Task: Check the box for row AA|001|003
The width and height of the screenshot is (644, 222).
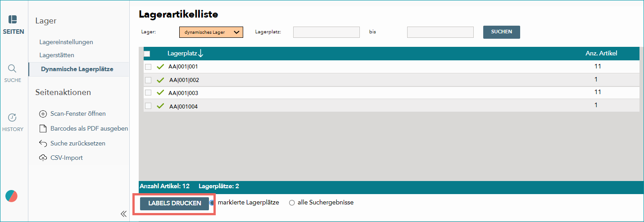Action: pyautogui.click(x=148, y=93)
